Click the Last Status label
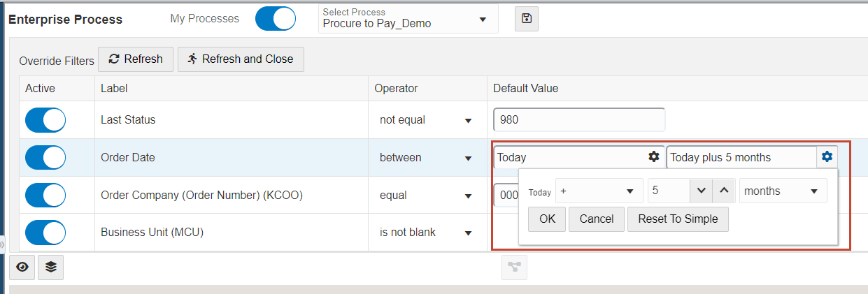The image size is (868, 294). pyautogui.click(x=128, y=120)
